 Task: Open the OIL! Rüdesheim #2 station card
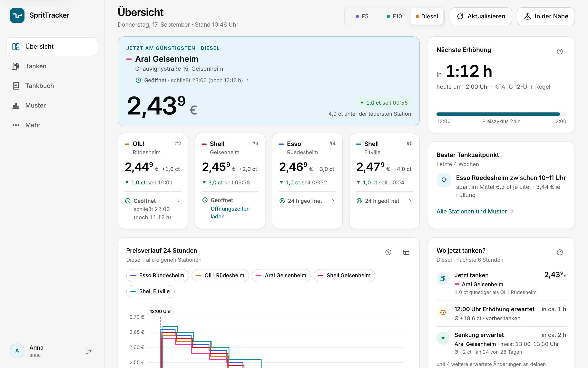[153, 181]
